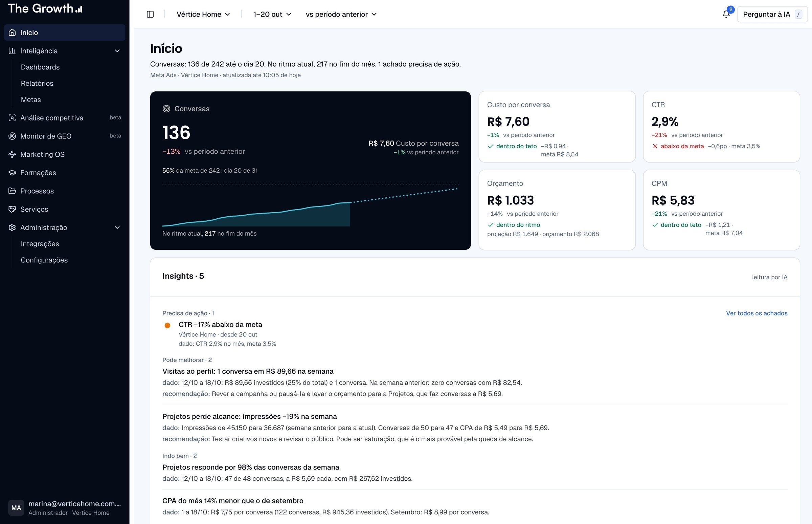Collapse the Inteligência section chevron

pos(117,51)
